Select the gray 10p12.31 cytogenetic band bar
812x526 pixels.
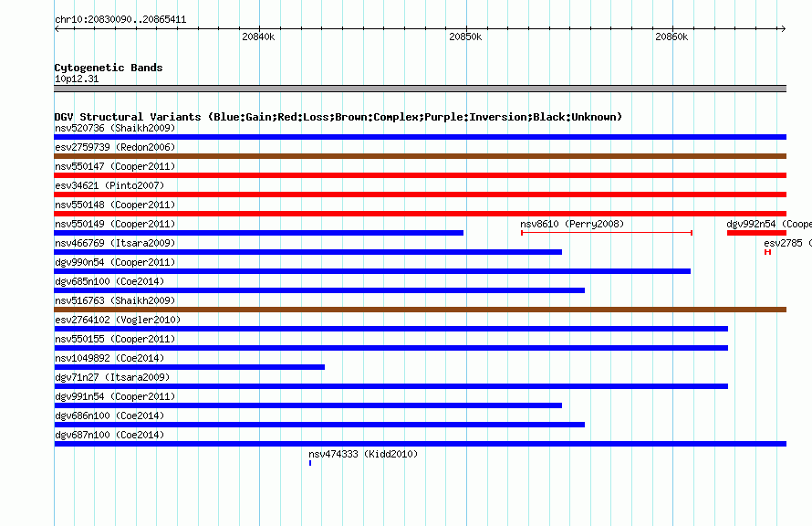click(420, 89)
